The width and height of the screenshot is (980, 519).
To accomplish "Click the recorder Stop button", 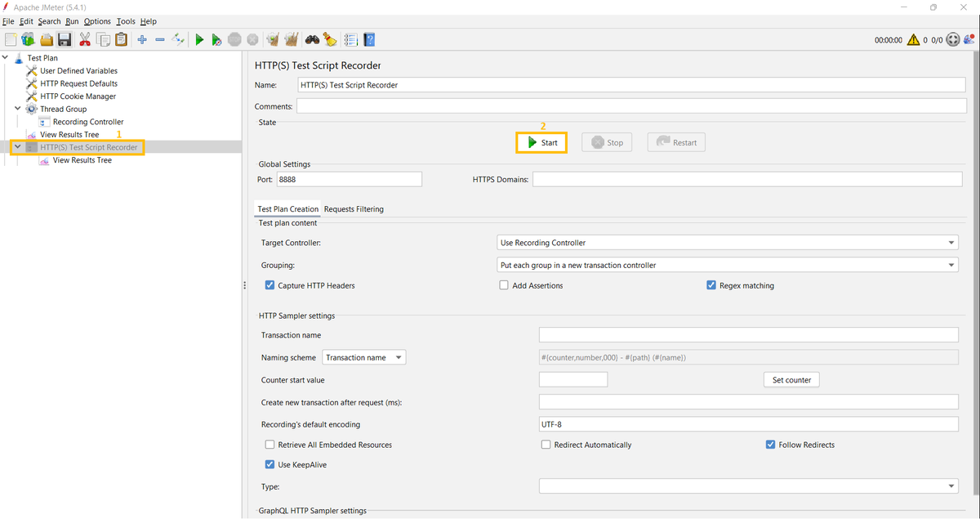I will [x=607, y=142].
